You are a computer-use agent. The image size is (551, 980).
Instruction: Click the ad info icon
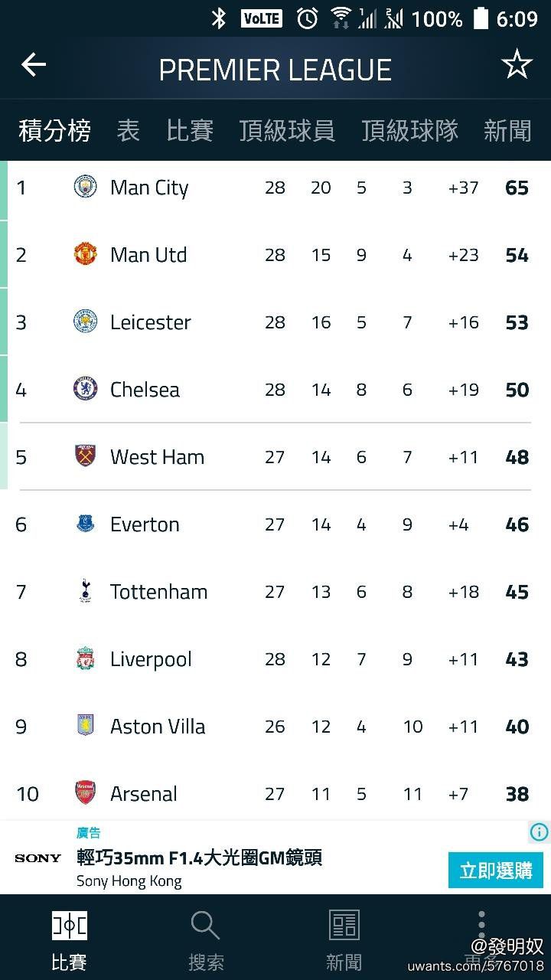tap(540, 831)
